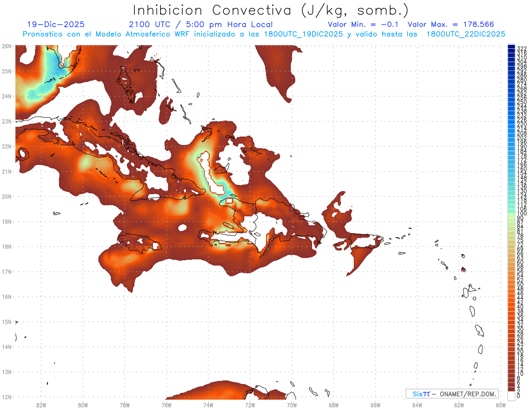The image size is (532, 411).
Task: Click the title "Inhibicion Convectiva (J/kg, somb.)"
Action: pyautogui.click(x=271, y=11)
